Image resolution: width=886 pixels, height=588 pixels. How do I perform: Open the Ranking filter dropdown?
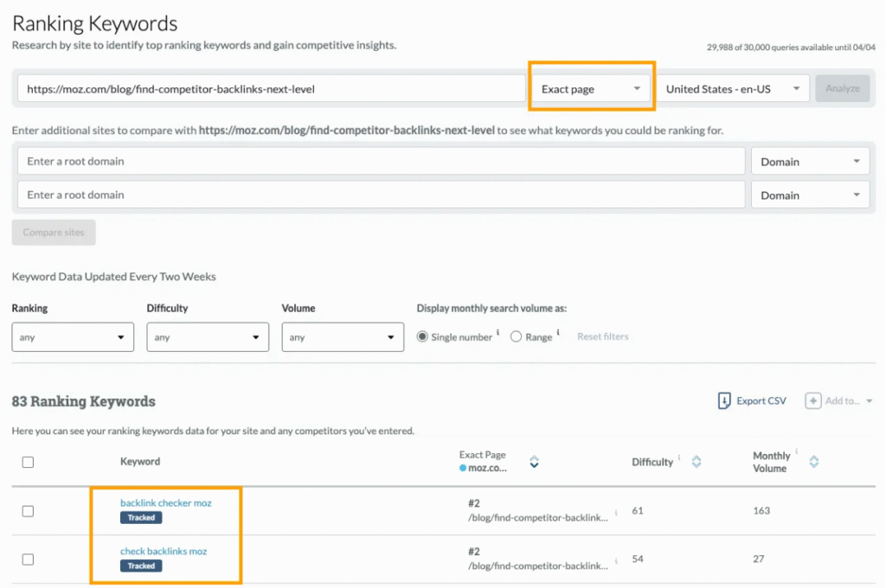coord(73,337)
